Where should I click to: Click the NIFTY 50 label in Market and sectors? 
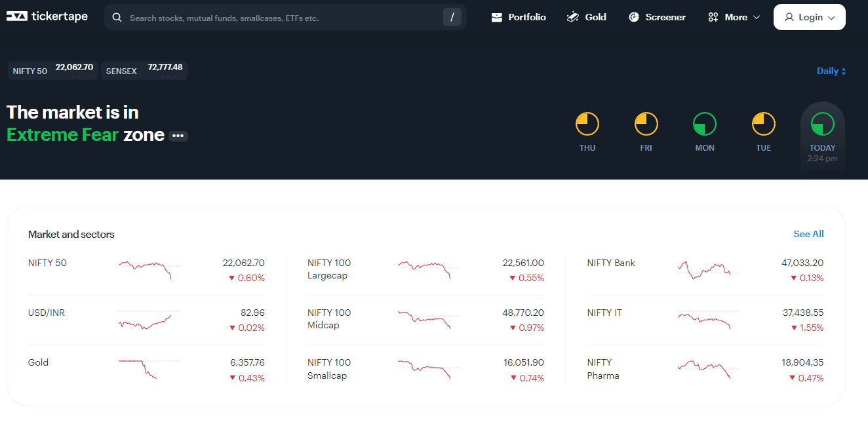click(47, 263)
